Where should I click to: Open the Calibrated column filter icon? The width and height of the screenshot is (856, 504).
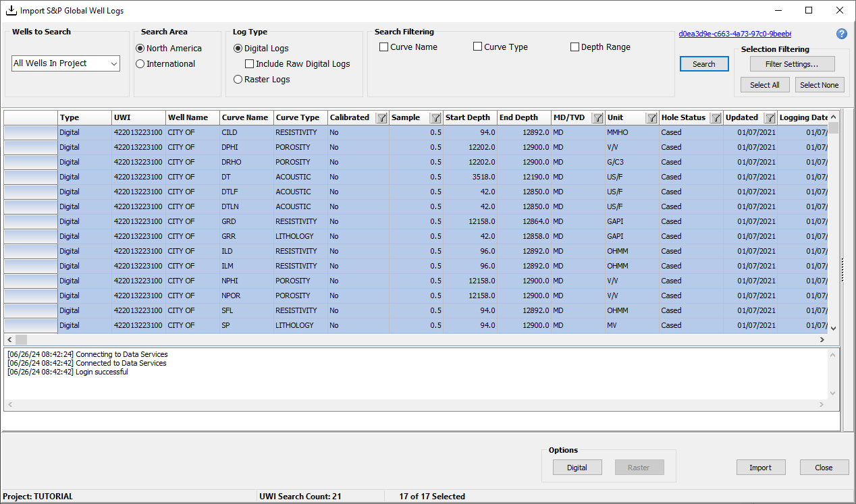point(381,118)
